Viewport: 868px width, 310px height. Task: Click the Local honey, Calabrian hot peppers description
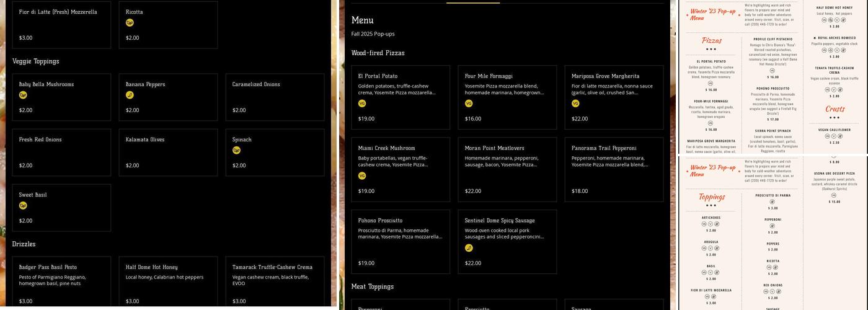(x=165, y=277)
